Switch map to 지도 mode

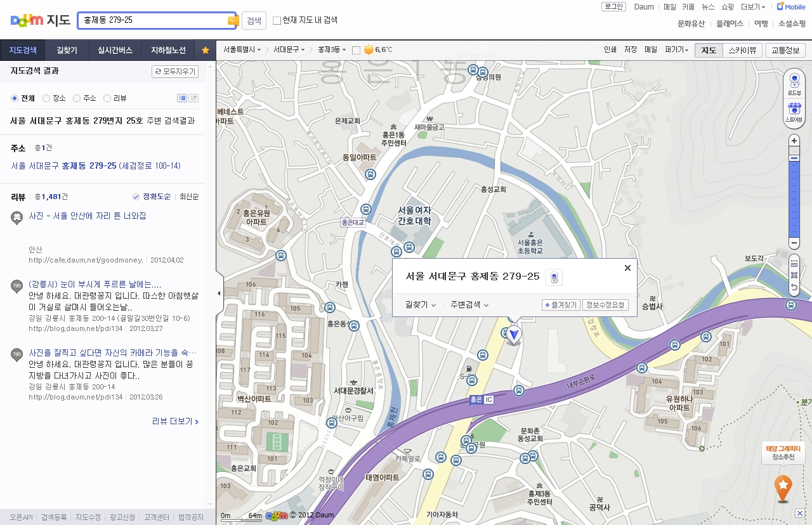click(708, 50)
